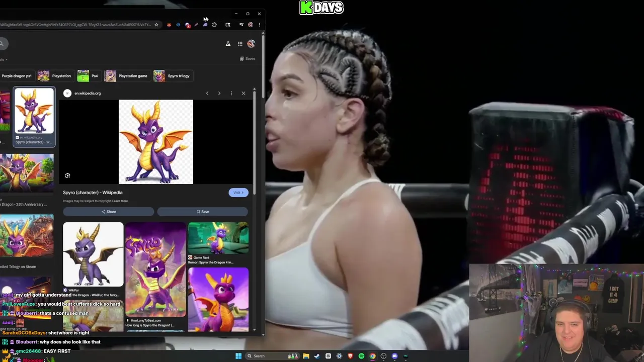Image resolution: width=644 pixels, height=362 pixels.
Task: Open CapCut from the taskbar
Action: click(328, 356)
